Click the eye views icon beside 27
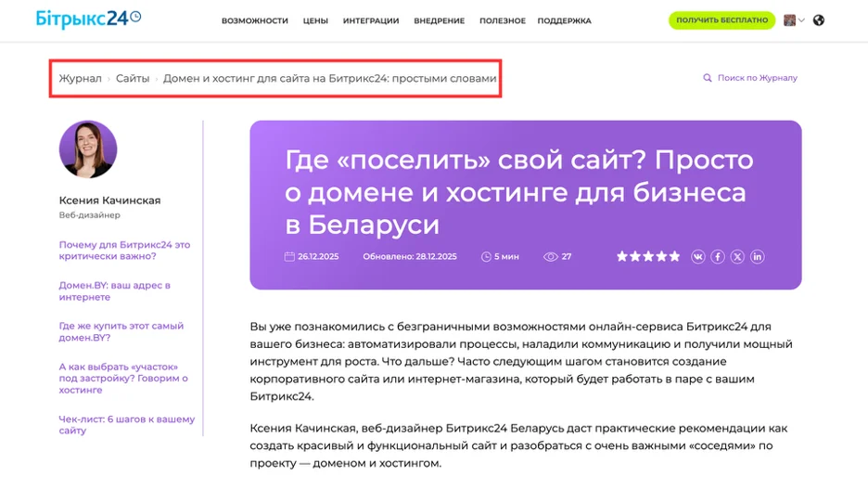The image size is (868, 490). 550,257
